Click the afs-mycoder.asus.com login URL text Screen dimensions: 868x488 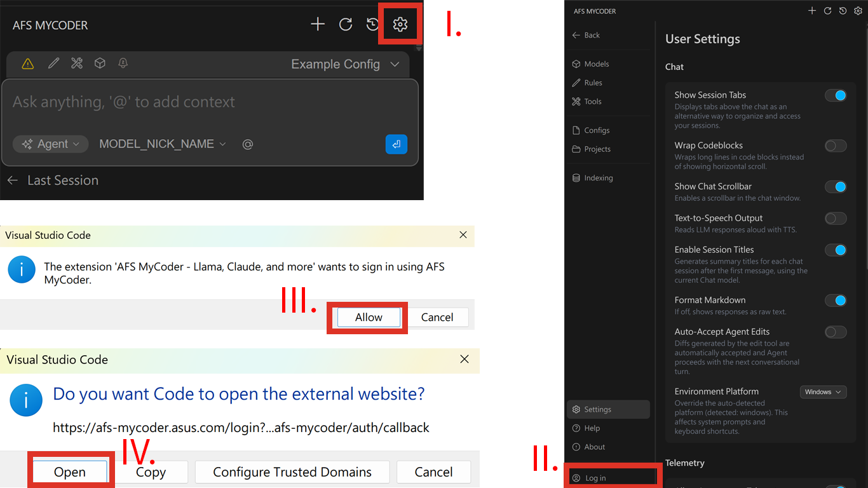(x=241, y=428)
